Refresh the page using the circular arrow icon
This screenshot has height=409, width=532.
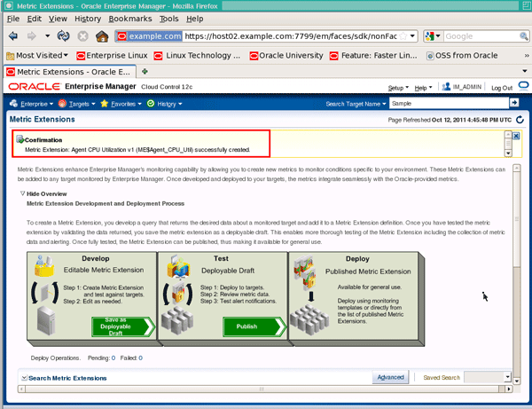(x=520, y=120)
